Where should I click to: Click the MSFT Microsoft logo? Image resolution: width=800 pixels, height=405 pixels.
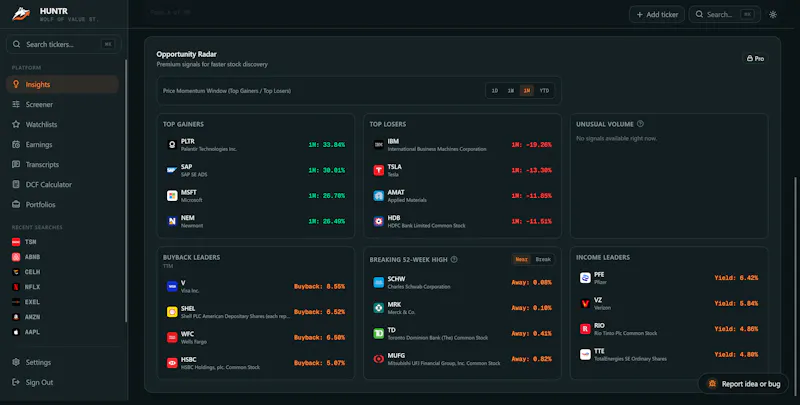point(172,196)
